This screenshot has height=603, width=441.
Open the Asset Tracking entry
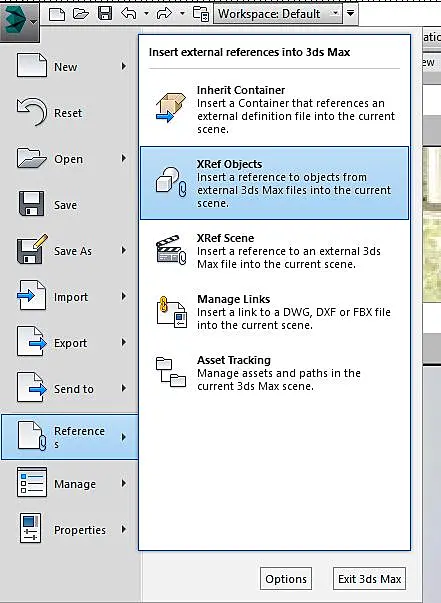pos(275,373)
